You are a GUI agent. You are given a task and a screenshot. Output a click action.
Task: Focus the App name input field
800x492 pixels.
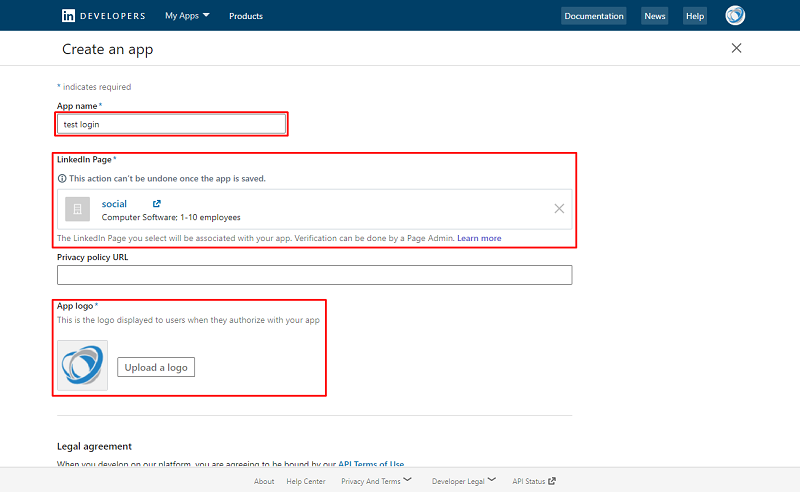tap(171, 124)
